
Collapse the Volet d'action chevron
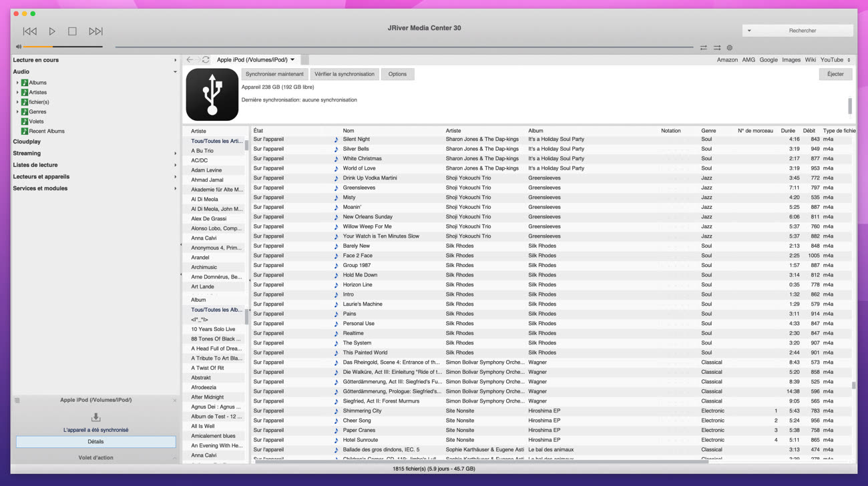tap(175, 458)
